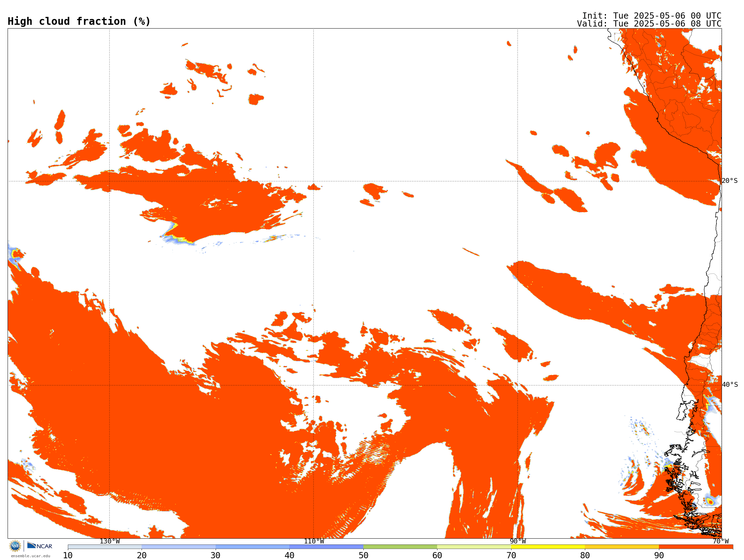Click the 70°W longitude label

[721, 541]
